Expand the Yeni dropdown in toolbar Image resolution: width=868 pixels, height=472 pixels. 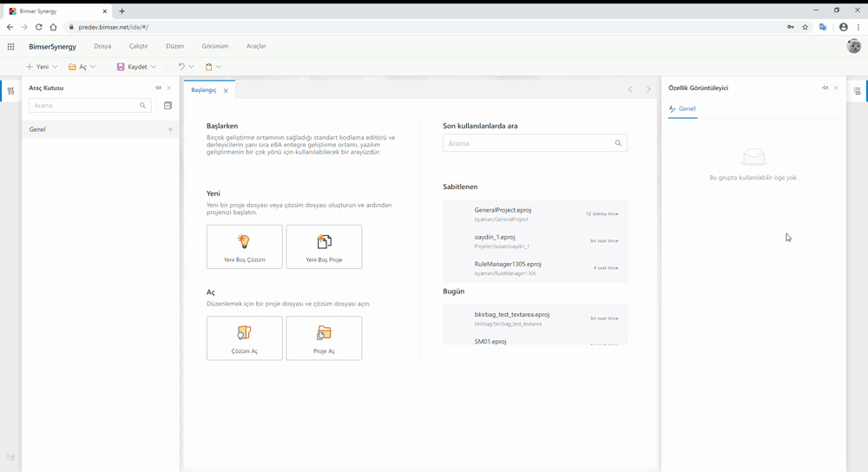pos(55,67)
